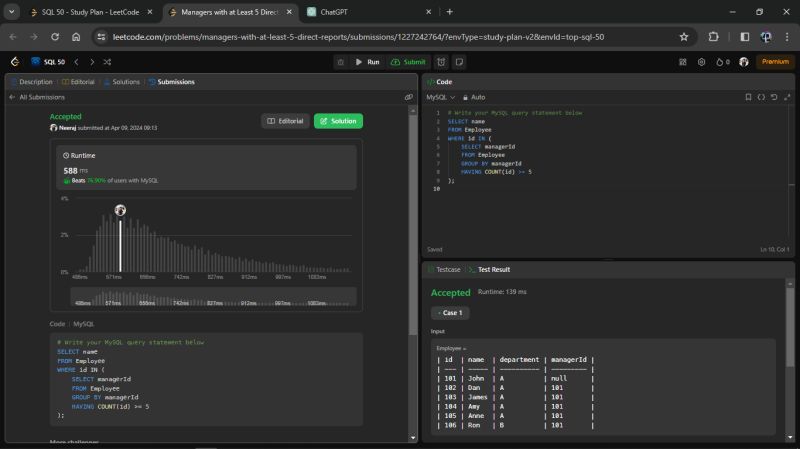Run the code with the Run button
The width and height of the screenshot is (800, 449).
[x=367, y=61]
